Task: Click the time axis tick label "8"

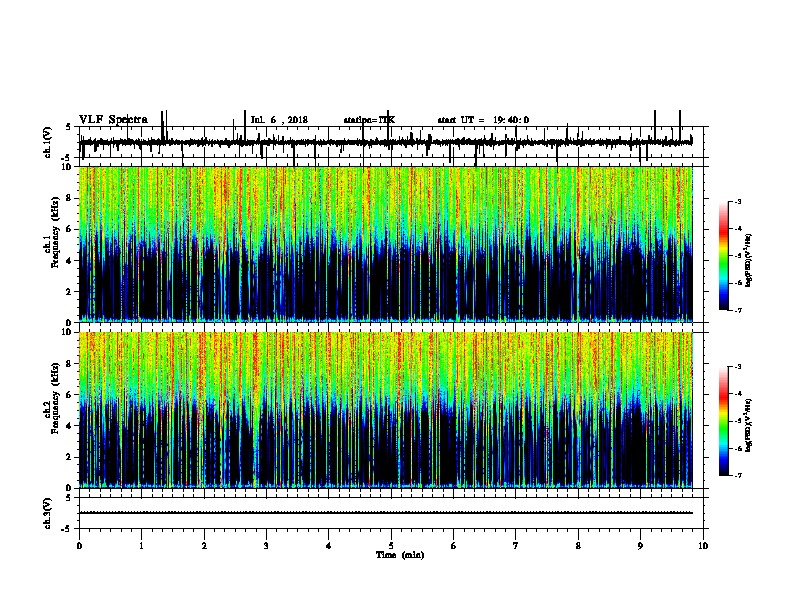Action: [x=578, y=546]
